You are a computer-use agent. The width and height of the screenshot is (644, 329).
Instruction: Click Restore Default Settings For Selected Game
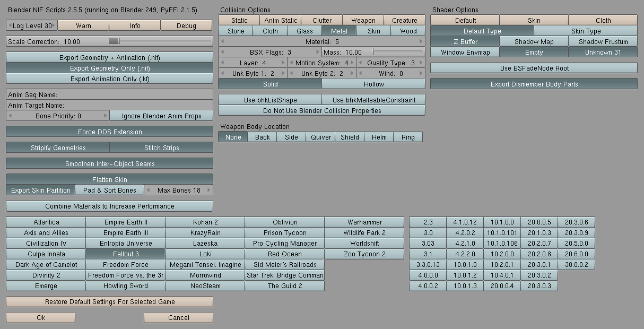click(109, 301)
